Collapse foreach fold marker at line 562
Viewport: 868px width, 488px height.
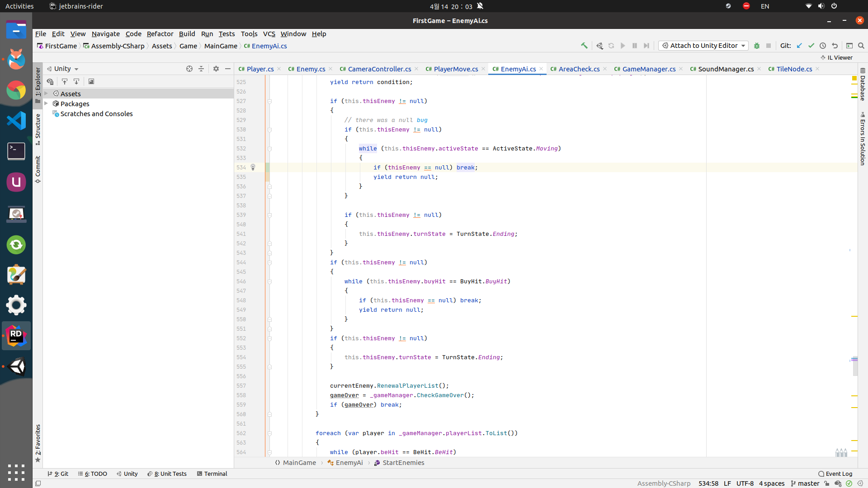click(269, 433)
